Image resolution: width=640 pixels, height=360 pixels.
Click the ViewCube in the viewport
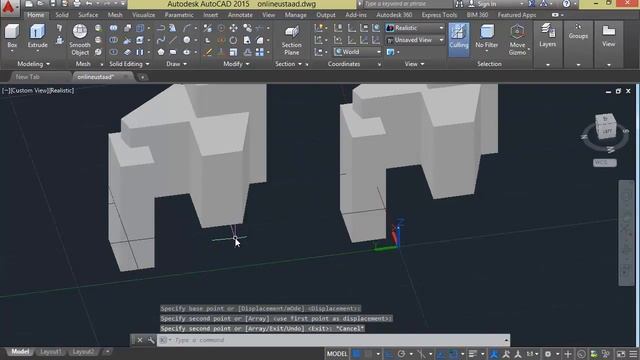pyautogui.click(x=605, y=126)
